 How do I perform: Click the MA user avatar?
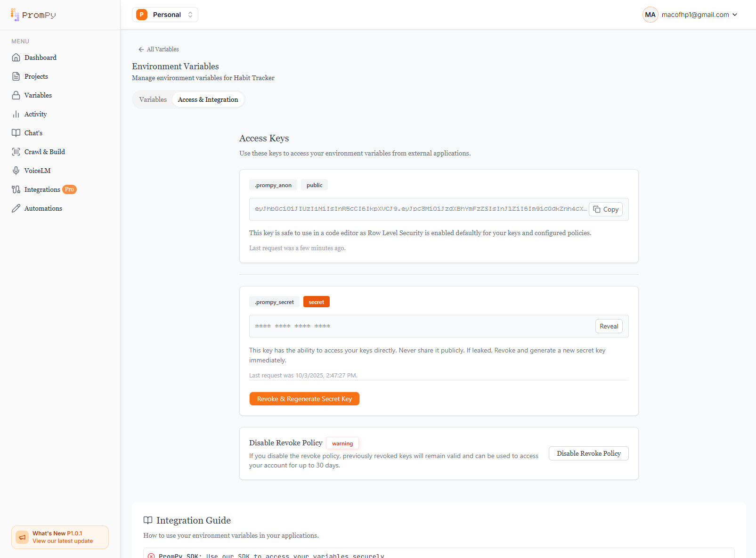(x=650, y=15)
